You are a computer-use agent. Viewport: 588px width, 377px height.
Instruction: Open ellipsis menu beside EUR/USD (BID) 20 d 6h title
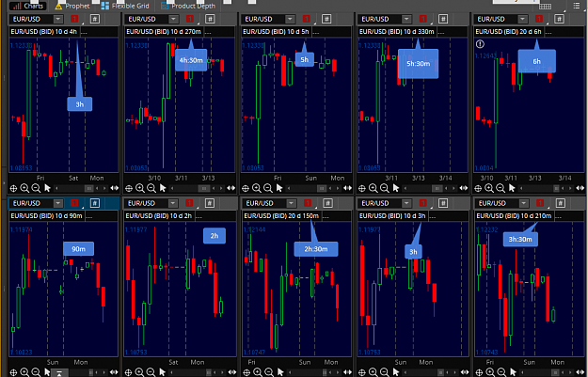[x=548, y=32]
